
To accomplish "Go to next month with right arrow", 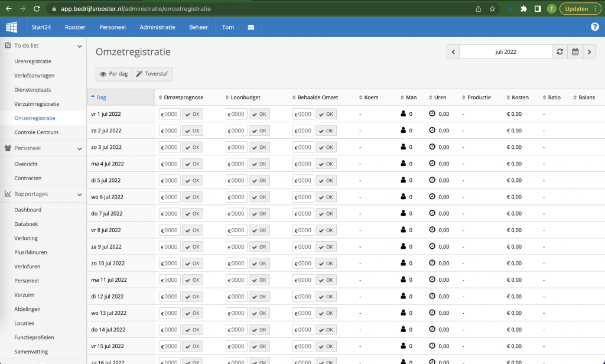I will coord(589,52).
